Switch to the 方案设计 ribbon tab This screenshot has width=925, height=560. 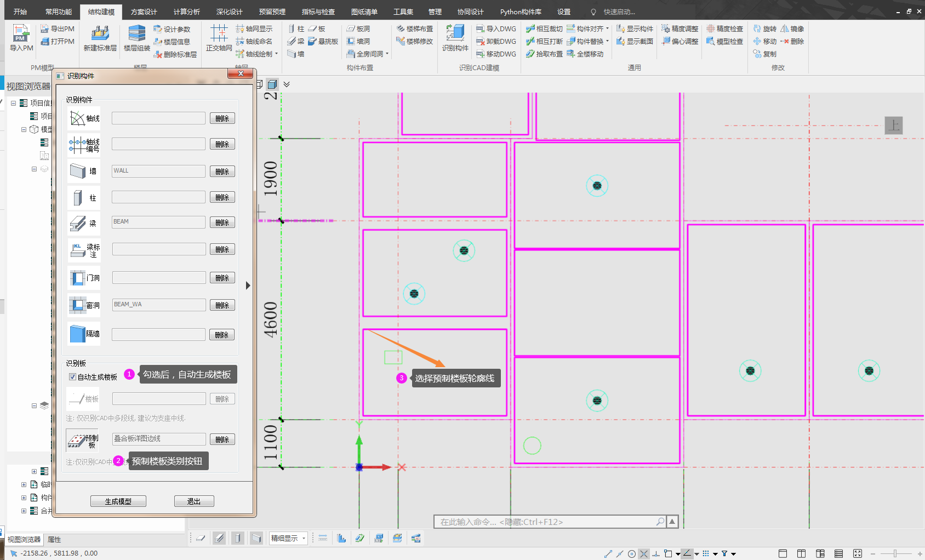(144, 12)
